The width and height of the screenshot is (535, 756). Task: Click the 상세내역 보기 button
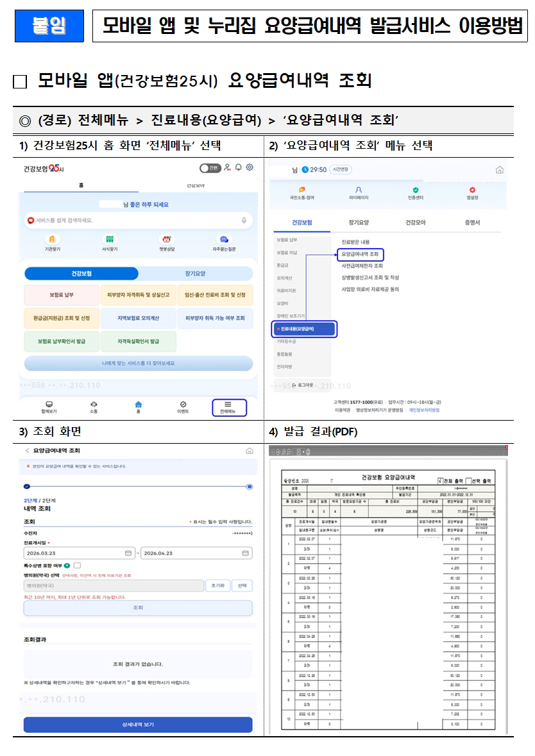click(138, 725)
